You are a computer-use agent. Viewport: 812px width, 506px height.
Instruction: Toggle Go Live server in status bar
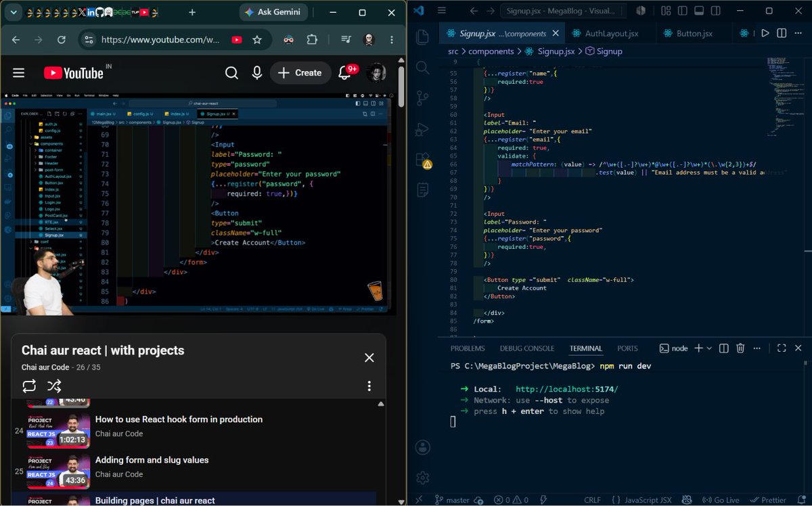pos(722,500)
